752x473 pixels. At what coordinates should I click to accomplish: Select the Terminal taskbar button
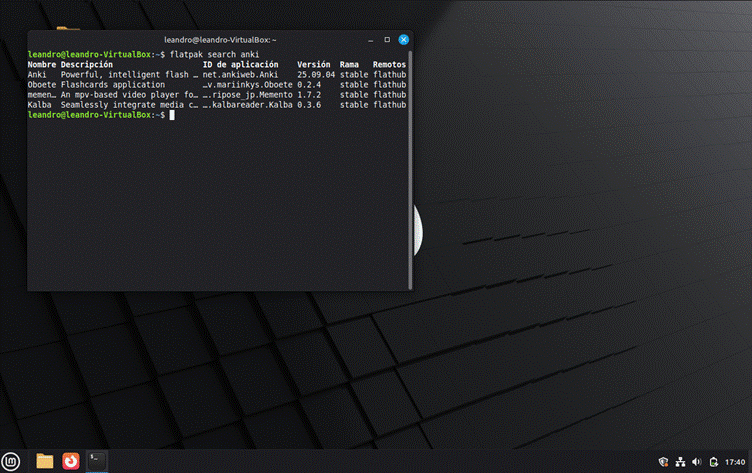click(x=97, y=461)
